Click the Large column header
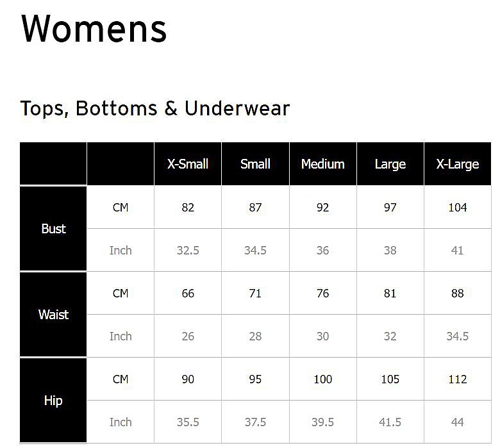The height and width of the screenshot is (448, 500). [390, 164]
